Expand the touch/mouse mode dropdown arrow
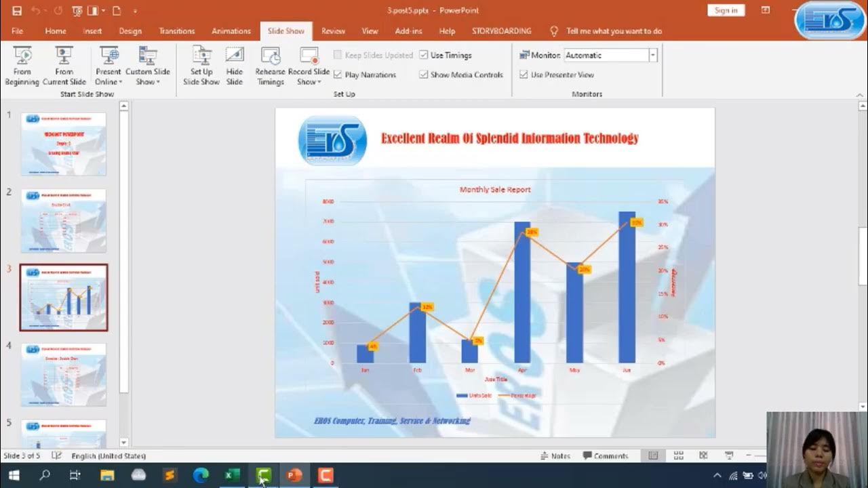This screenshot has height=488, width=868. [x=102, y=11]
